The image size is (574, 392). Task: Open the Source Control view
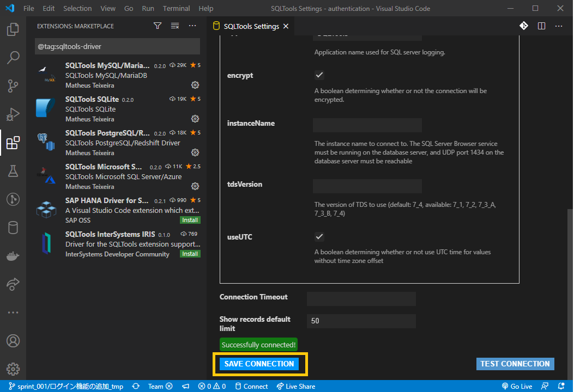(13, 86)
